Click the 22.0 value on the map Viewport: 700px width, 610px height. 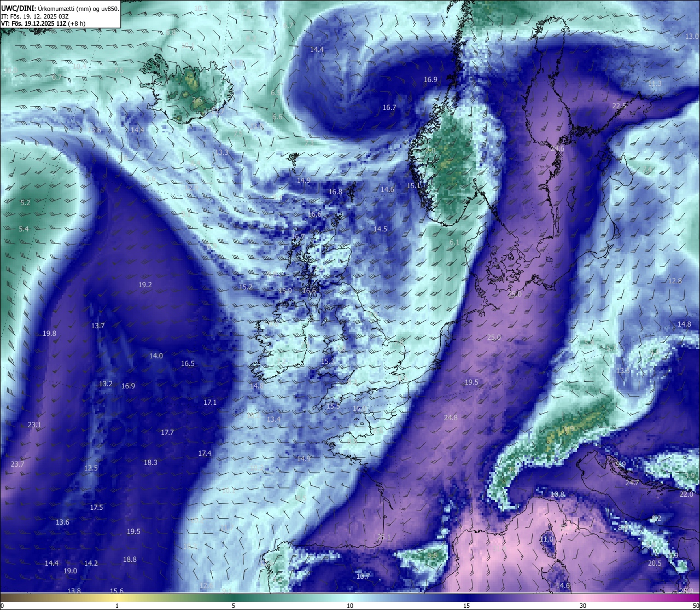coord(686,494)
